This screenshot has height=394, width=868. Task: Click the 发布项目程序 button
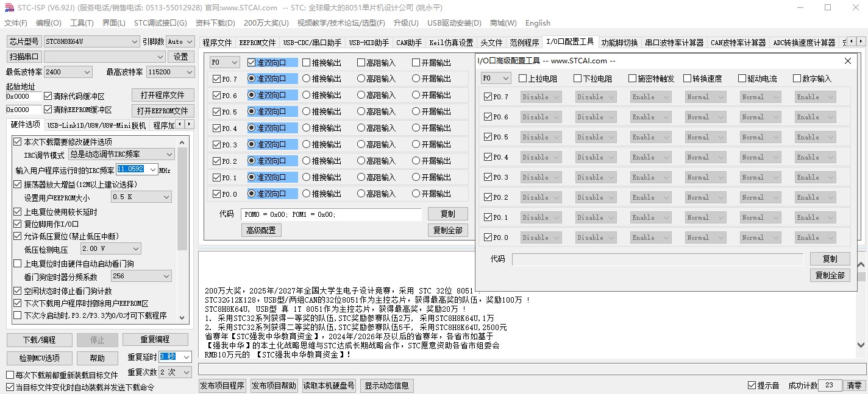222,385
